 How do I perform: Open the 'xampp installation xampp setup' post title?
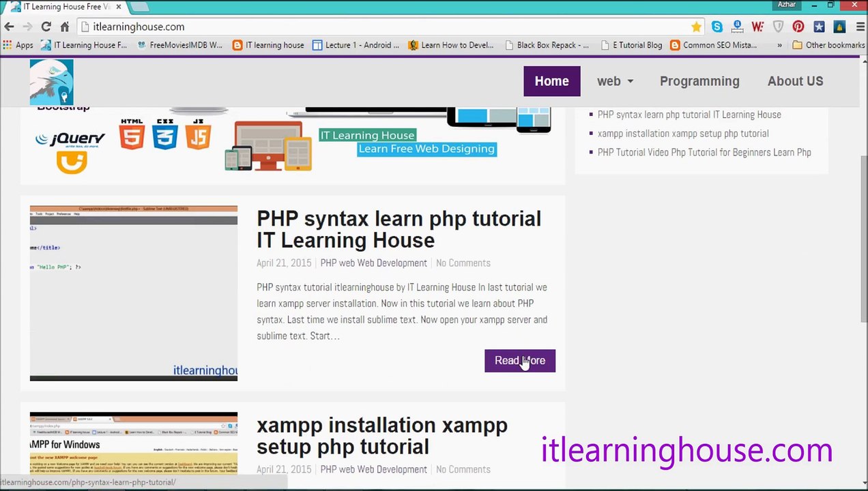pos(382,436)
